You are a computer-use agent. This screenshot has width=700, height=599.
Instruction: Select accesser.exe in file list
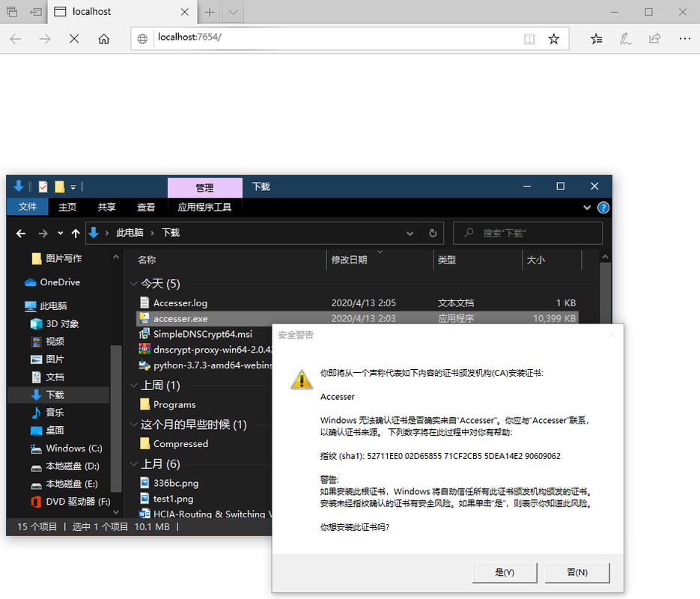[358, 318]
